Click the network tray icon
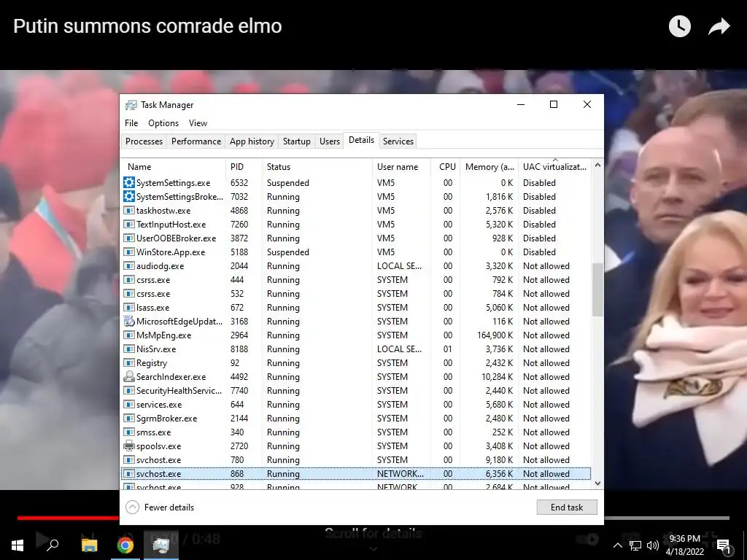This screenshot has height=560, width=747. 635,545
